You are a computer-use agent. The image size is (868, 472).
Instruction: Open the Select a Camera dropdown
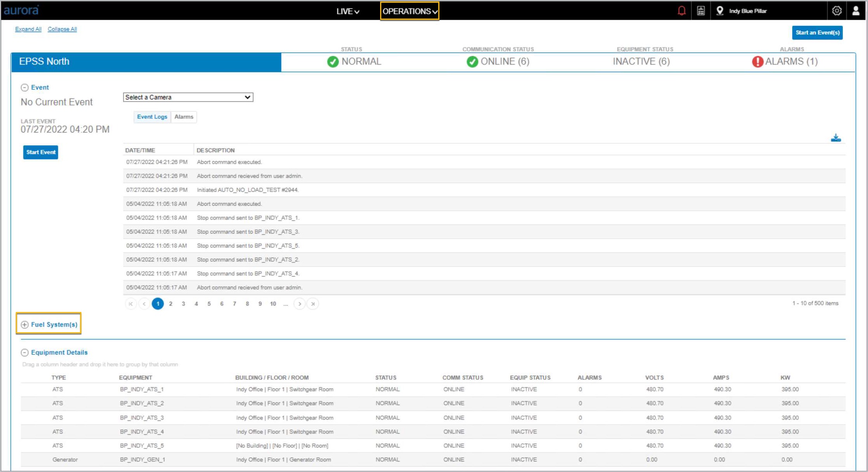[188, 97]
